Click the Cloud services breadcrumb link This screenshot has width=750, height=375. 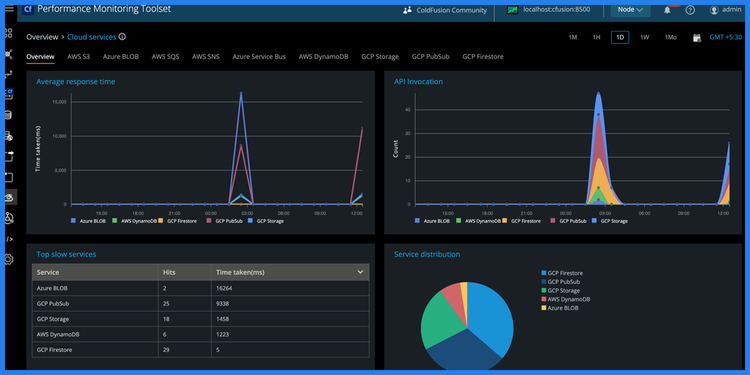pyautogui.click(x=91, y=37)
